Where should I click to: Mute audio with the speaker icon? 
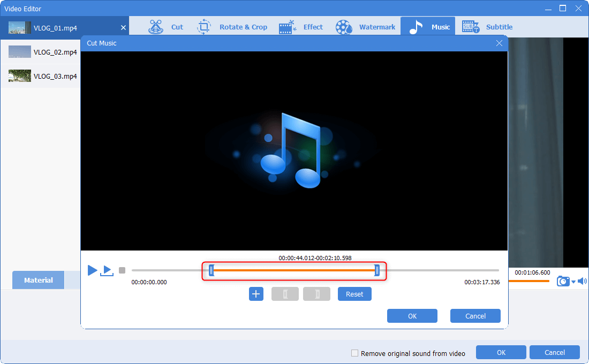click(582, 281)
